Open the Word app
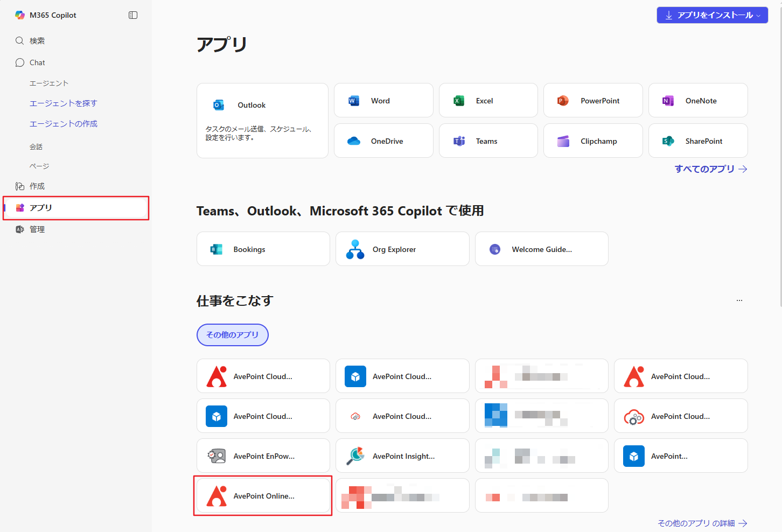Viewport: 782px width, 532px height. click(383, 100)
